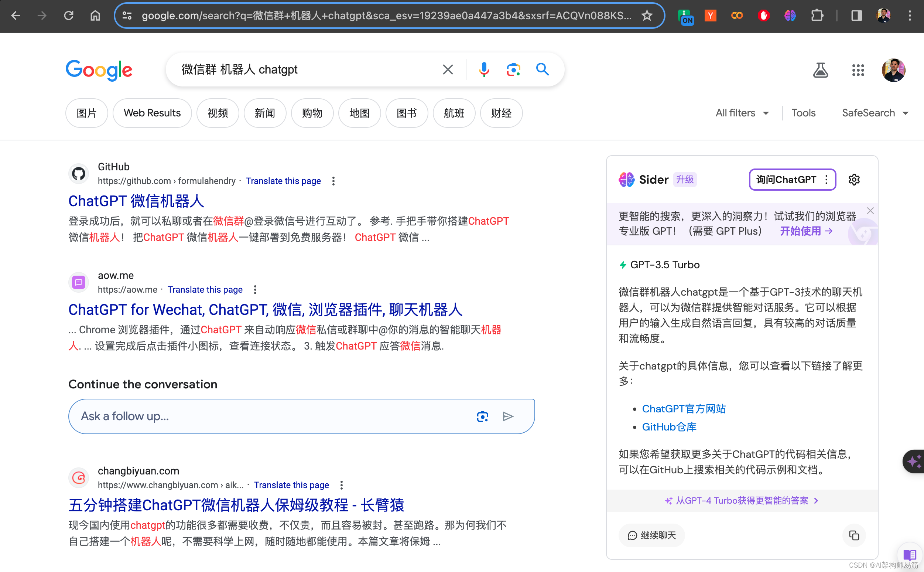Switch to 地图 maps tab
Image resolution: width=924 pixels, height=572 pixels.
360,113
